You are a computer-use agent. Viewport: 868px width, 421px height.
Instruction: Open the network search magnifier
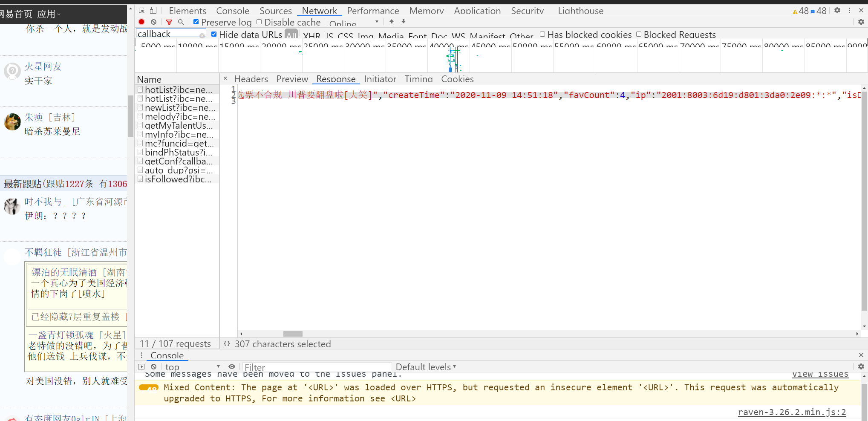click(181, 22)
